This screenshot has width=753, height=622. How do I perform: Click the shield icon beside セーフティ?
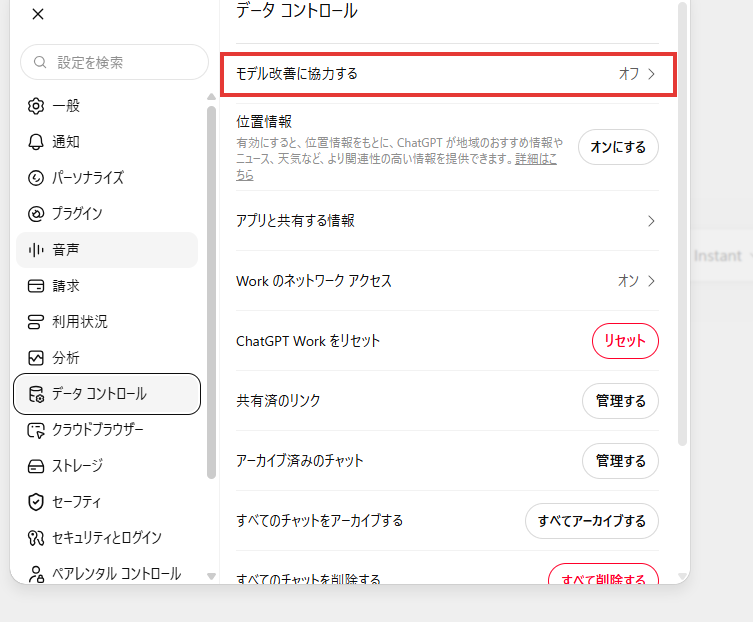pyautogui.click(x=36, y=502)
